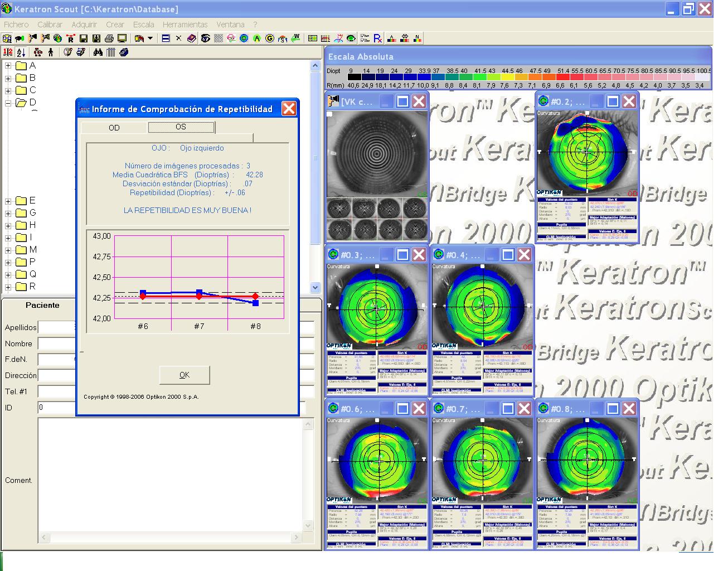Screen dimensions: 728x571
Task: Click the 1|2 numeric sort icon
Action: click(8, 52)
